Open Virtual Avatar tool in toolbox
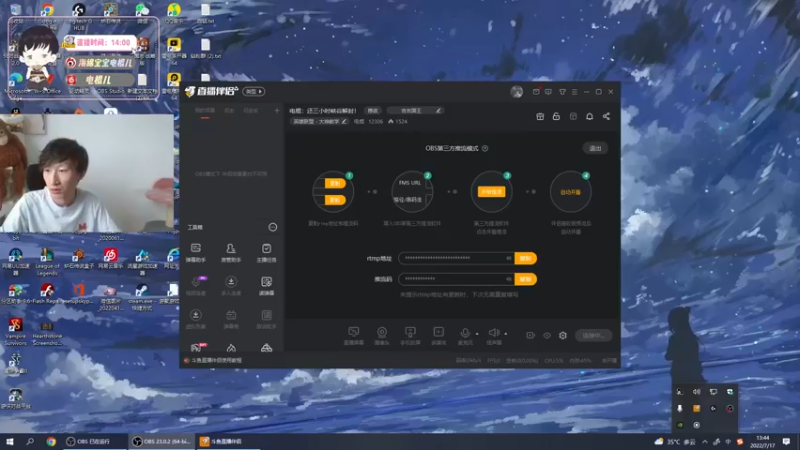 pos(195,319)
